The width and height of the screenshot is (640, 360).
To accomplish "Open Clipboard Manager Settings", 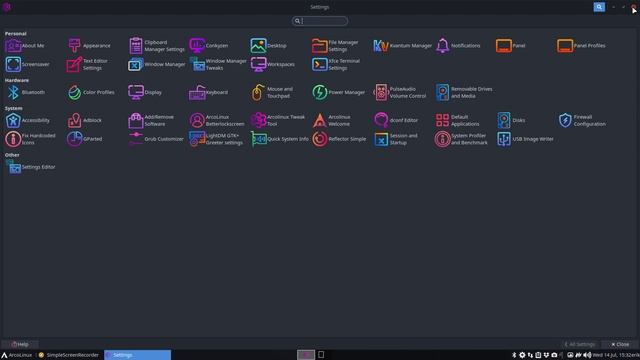I will pyautogui.click(x=156, y=46).
